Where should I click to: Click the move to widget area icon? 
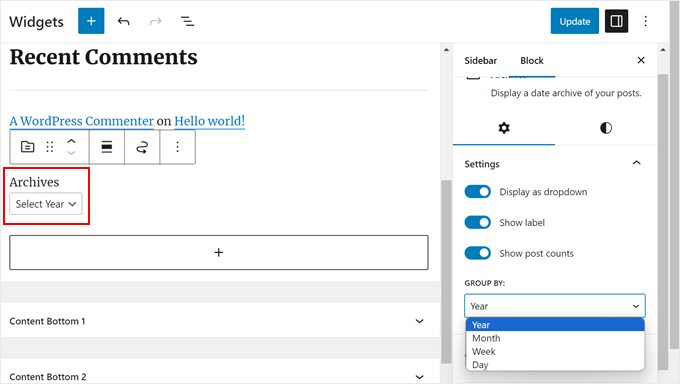coord(142,147)
